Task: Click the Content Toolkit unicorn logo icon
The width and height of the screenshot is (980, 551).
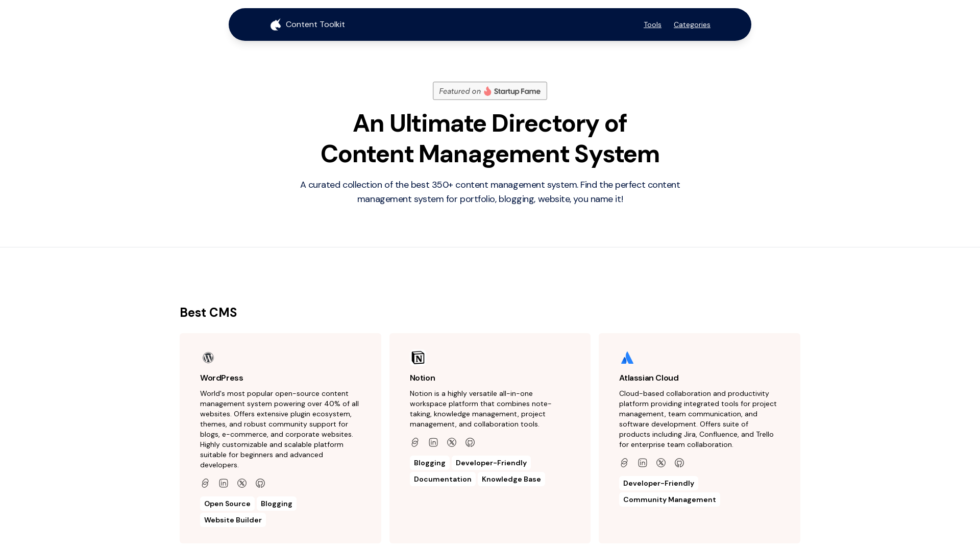Action: (x=276, y=24)
